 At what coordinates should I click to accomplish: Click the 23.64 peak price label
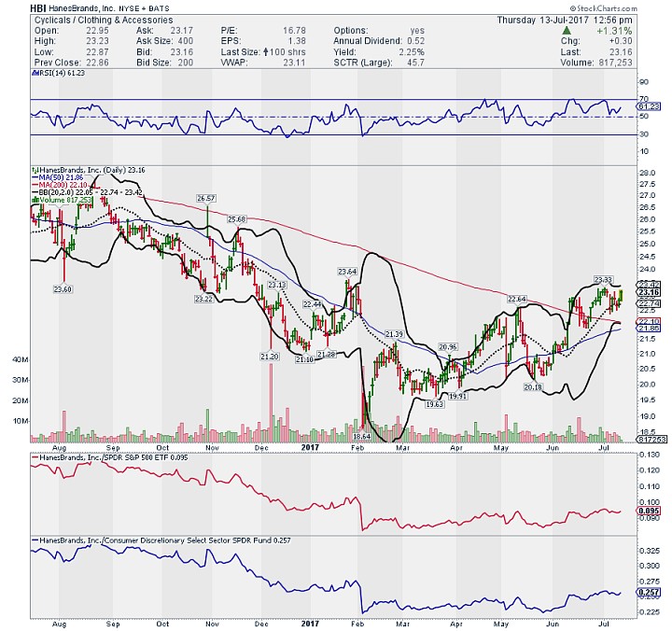tap(347, 272)
